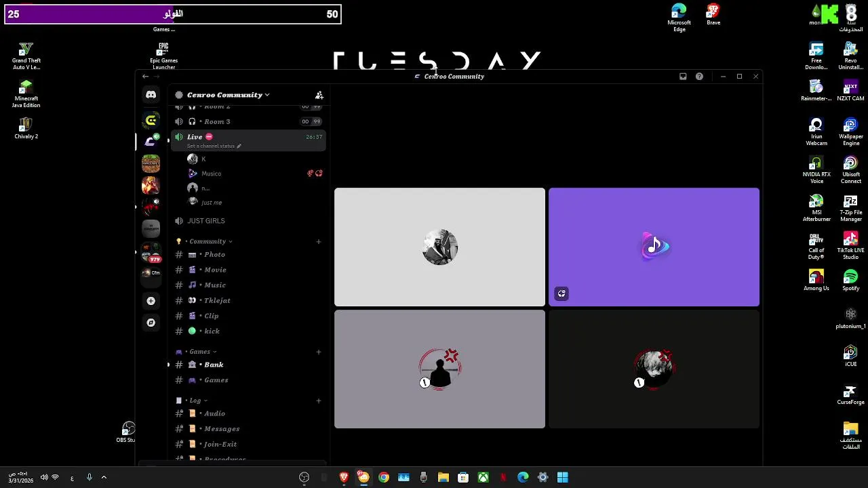Open the Music text channel
Viewport: 868px width, 488px height.
(248, 285)
